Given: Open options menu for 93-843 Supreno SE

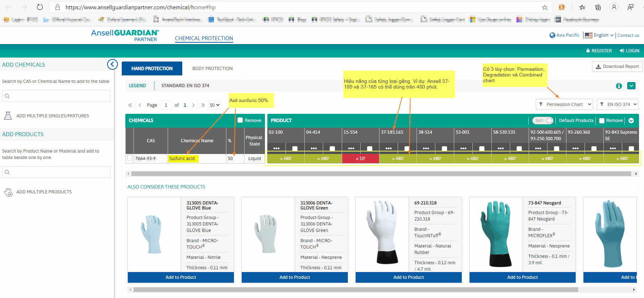Looking at the screenshot, I should 613,148.
